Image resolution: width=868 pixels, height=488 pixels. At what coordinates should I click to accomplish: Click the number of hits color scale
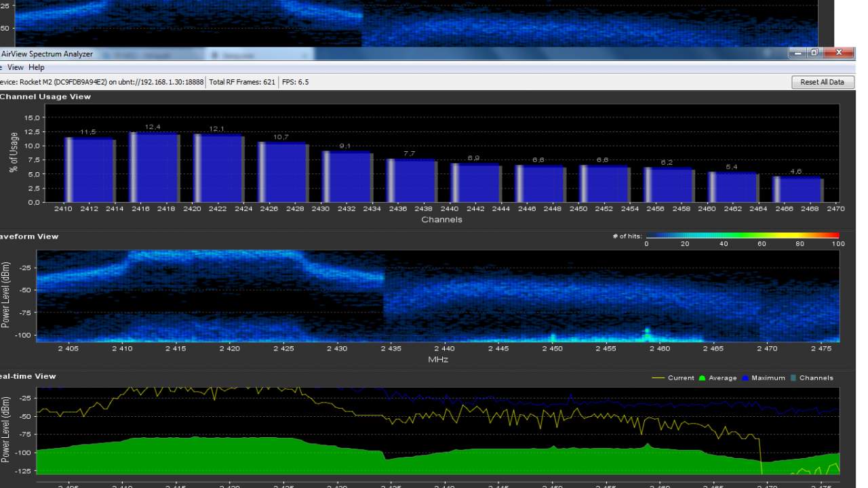click(x=742, y=236)
